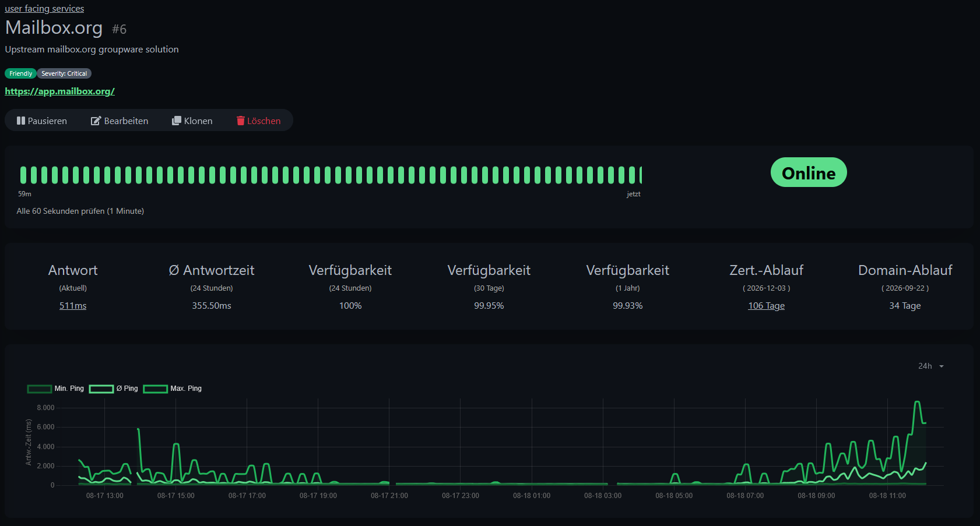Click the 99.93% availability value

[x=628, y=306]
